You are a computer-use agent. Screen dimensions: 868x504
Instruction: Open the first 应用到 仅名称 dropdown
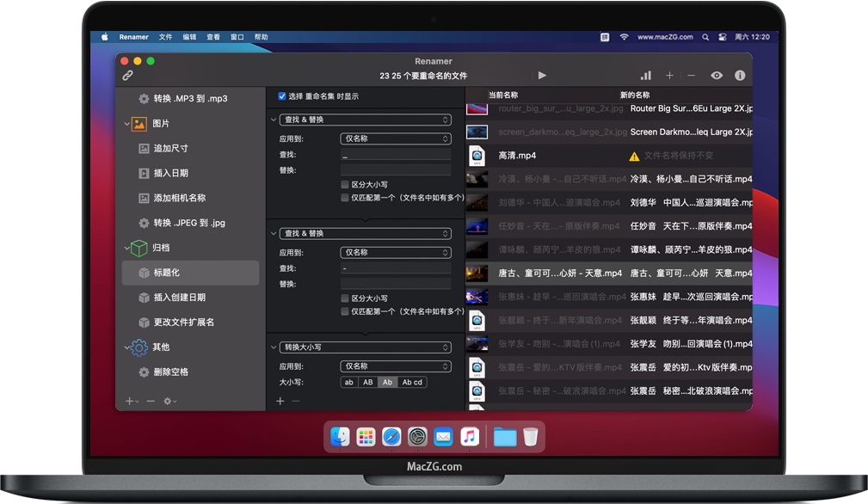(x=396, y=138)
